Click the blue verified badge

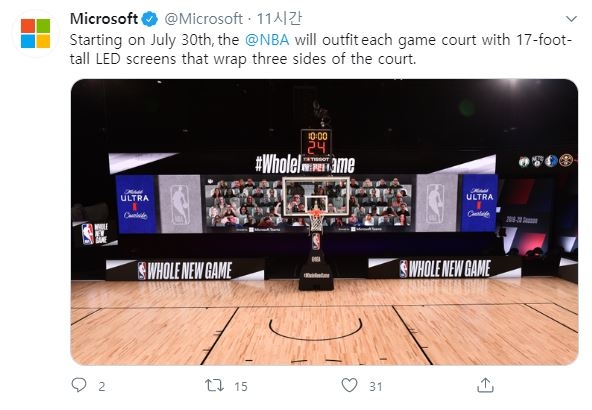pos(150,19)
